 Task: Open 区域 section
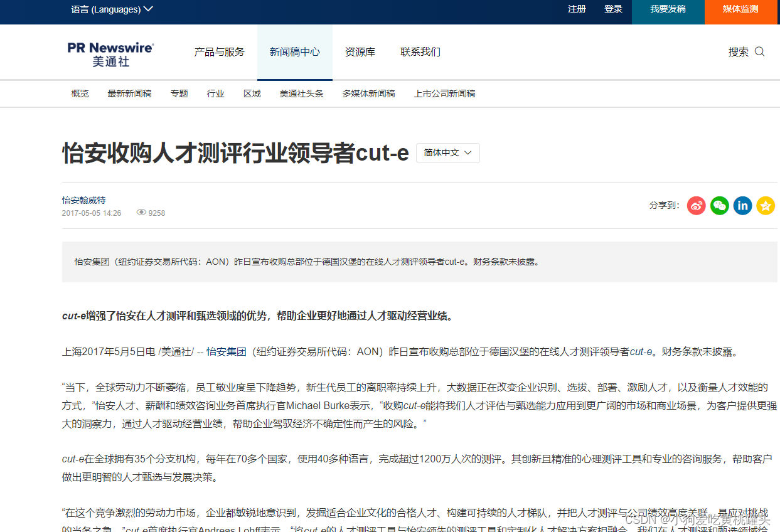click(x=252, y=93)
